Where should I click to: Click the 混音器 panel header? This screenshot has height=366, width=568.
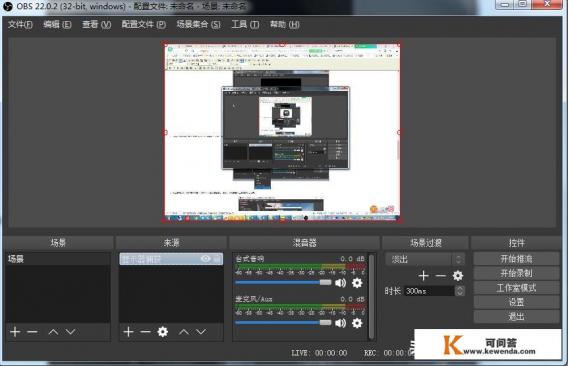304,242
